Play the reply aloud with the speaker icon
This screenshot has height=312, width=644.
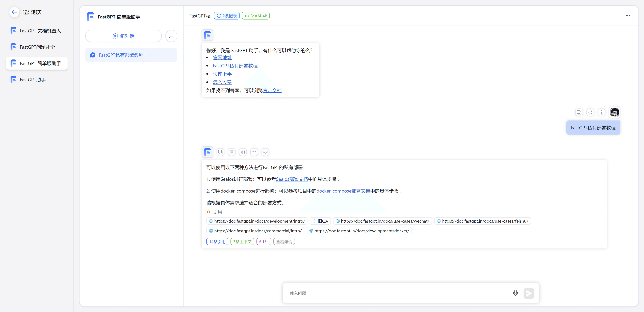click(x=243, y=152)
